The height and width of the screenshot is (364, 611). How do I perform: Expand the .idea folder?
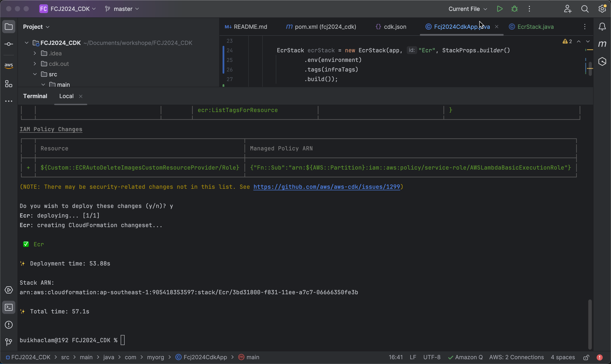35,53
